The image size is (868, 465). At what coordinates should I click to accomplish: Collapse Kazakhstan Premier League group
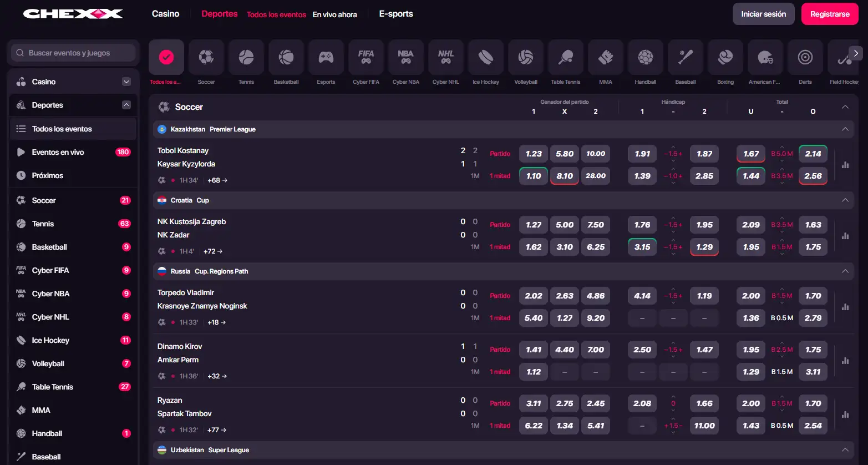point(845,129)
